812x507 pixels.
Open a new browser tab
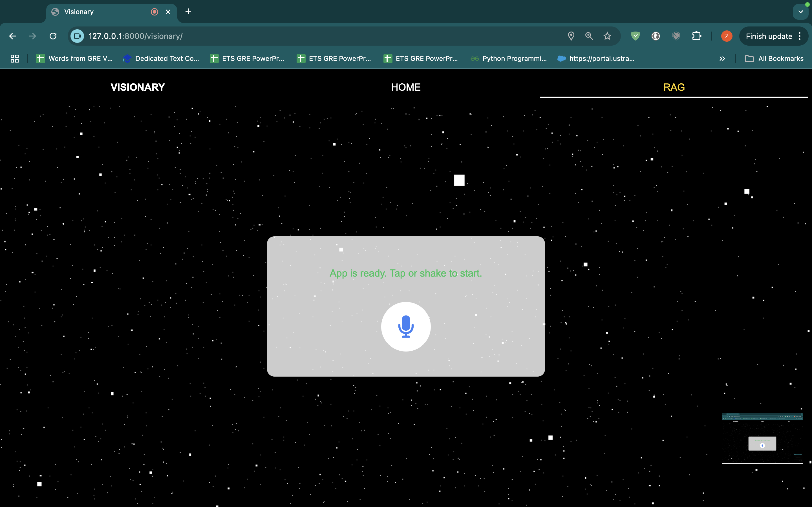click(x=188, y=12)
